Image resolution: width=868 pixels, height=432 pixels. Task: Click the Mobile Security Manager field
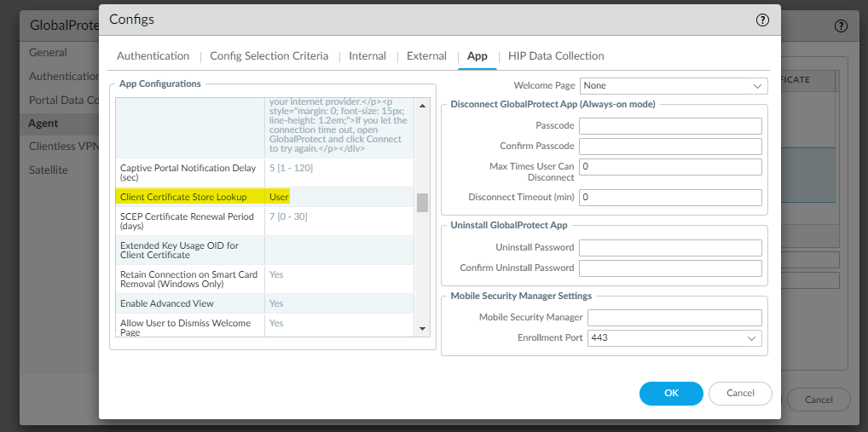click(674, 318)
